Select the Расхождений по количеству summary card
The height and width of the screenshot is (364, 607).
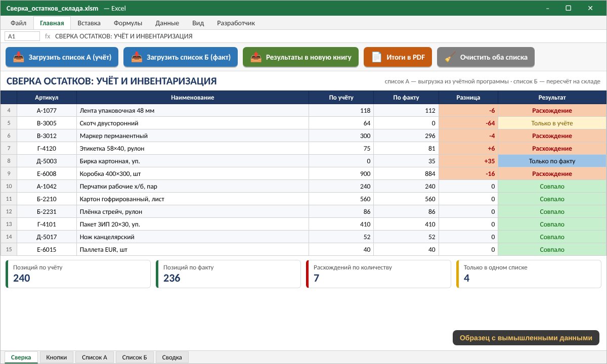378,274
